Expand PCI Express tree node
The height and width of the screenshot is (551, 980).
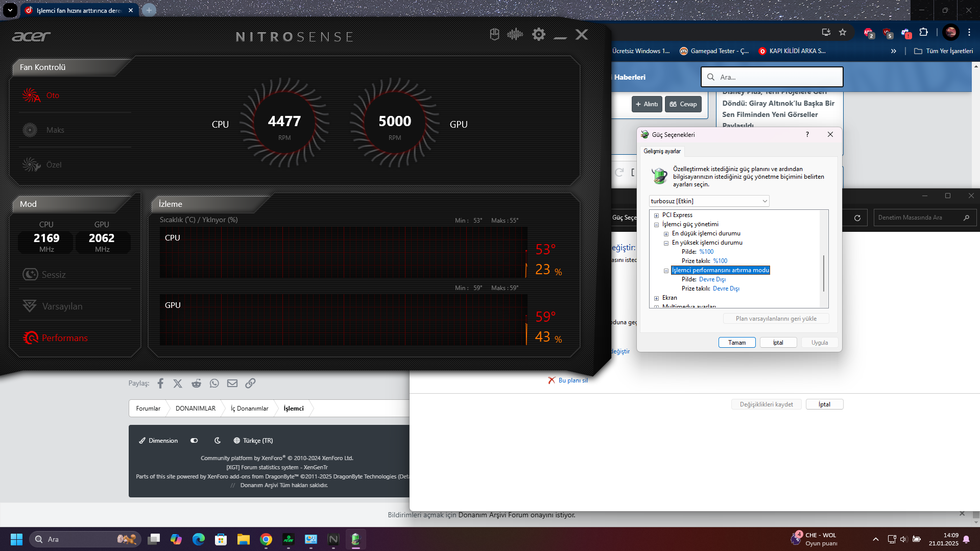pos(656,215)
